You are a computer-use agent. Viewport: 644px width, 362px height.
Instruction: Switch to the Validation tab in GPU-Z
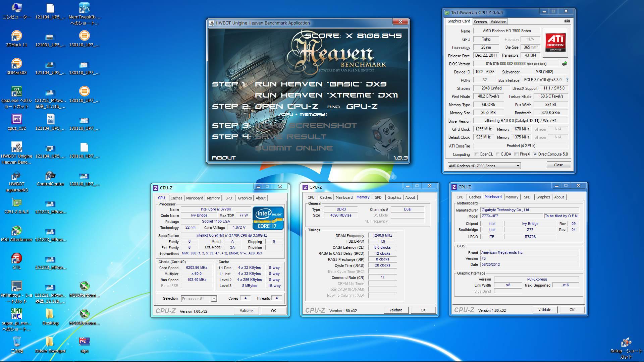point(498,22)
